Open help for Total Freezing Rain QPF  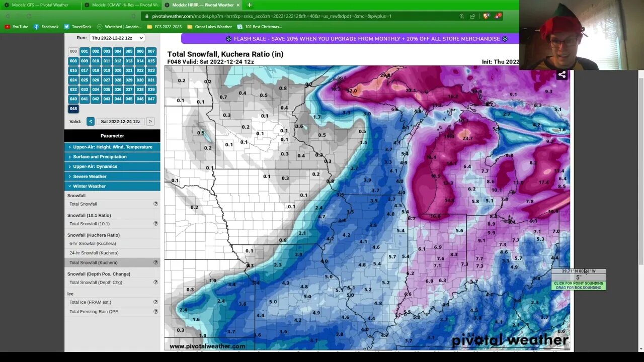coord(155,312)
